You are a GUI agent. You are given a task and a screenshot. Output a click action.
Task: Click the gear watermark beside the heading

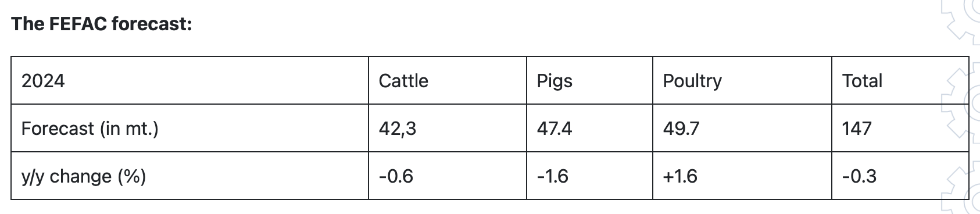[x=962, y=20]
